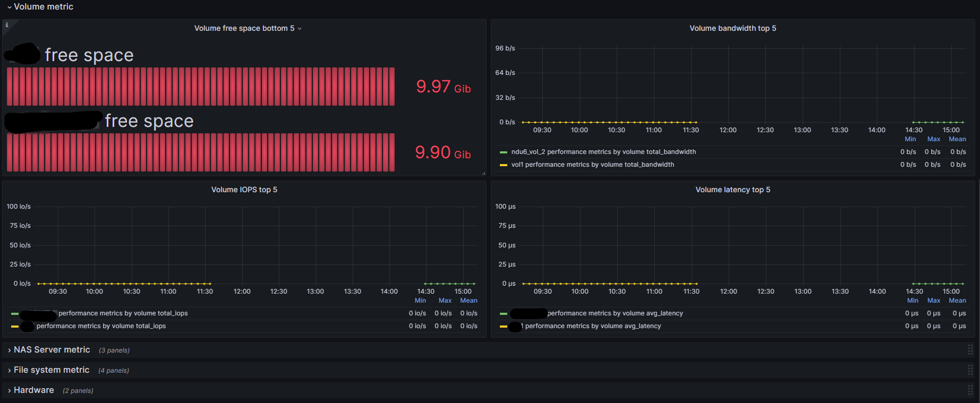Sort IOPS legend by Max column
Image resolution: width=980 pixels, height=403 pixels.
(445, 301)
